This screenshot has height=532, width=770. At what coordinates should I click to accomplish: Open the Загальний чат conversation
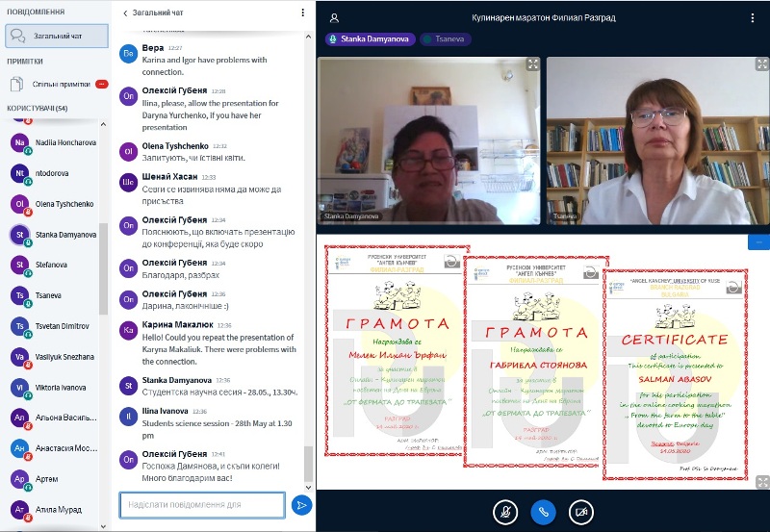point(56,37)
